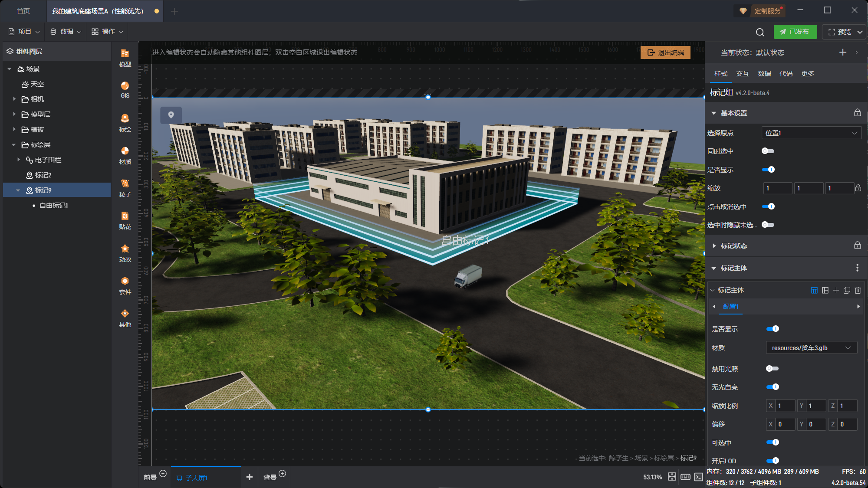This screenshot has width=868, height=488.
Task: Delete 标记主体 config with trash icon
Action: point(858,290)
